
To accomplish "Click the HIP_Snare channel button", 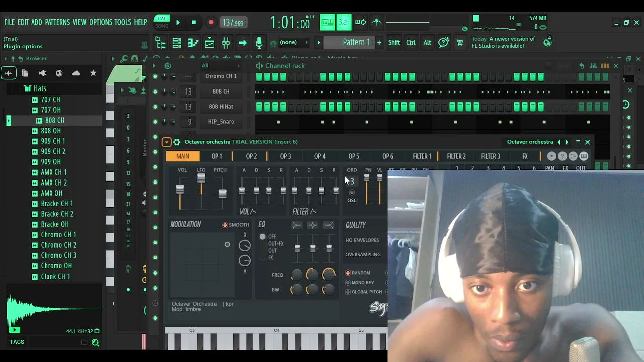I will [221, 122].
